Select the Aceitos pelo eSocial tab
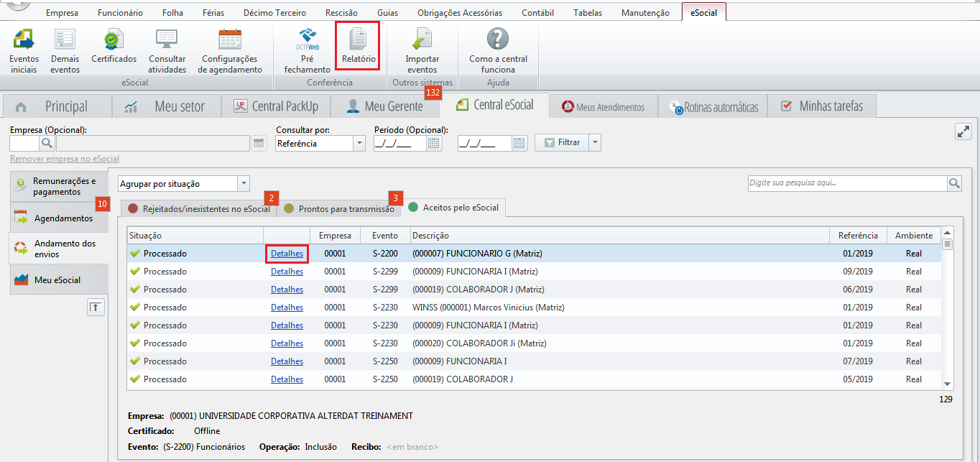 454,208
